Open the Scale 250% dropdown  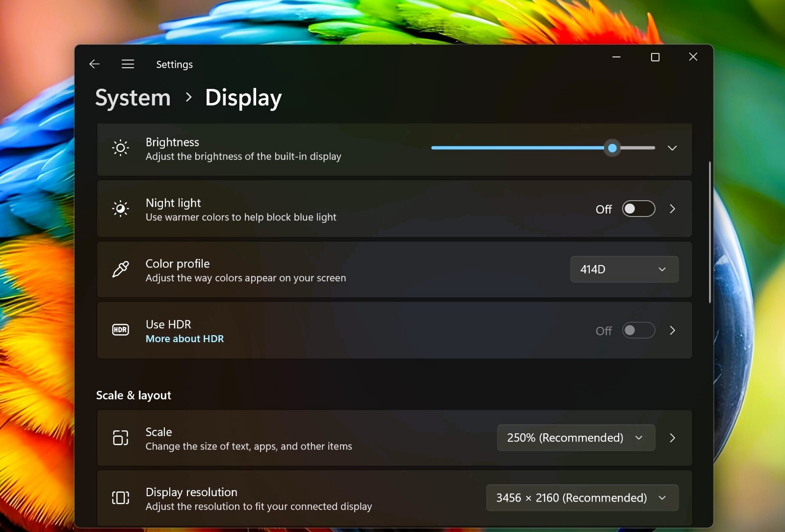(576, 437)
